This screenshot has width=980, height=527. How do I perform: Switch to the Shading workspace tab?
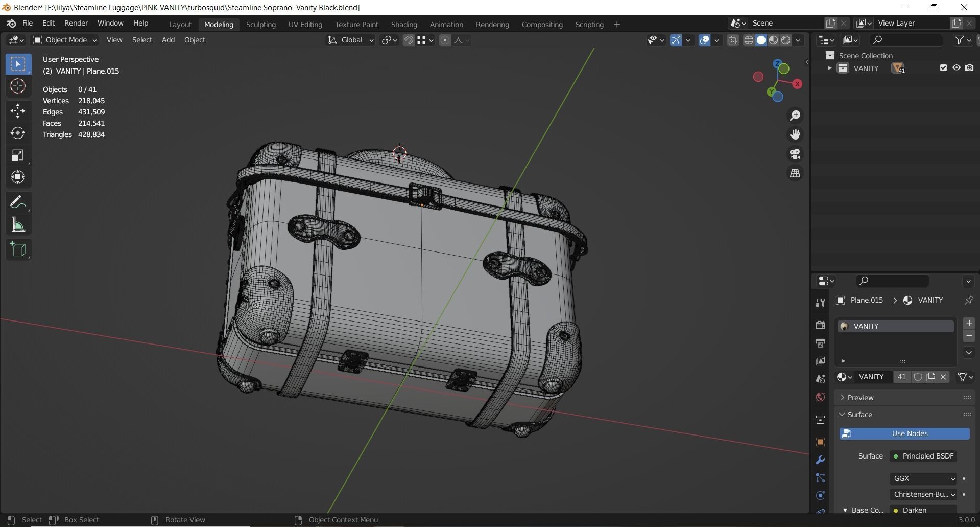pyautogui.click(x=404, y=24)
